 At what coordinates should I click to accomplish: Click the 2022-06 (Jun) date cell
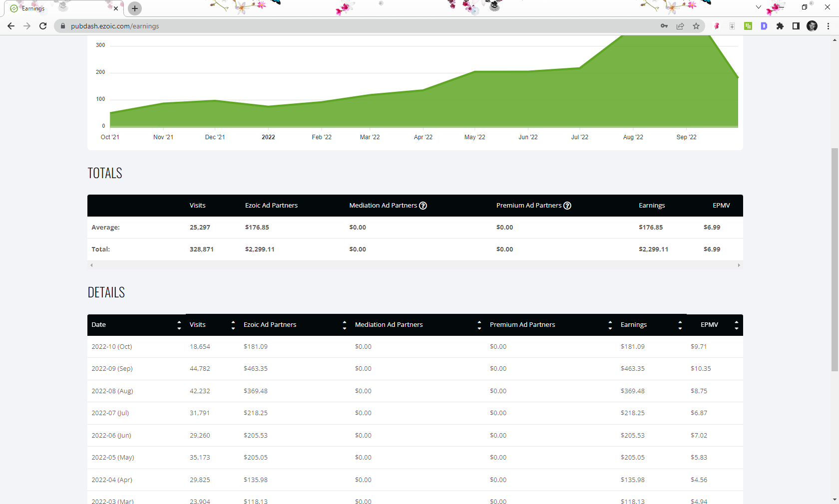111,436
